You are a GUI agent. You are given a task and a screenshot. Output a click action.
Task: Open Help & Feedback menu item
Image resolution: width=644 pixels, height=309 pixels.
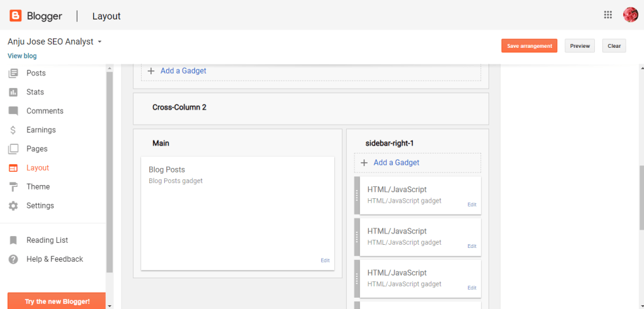tap(54, 259)
